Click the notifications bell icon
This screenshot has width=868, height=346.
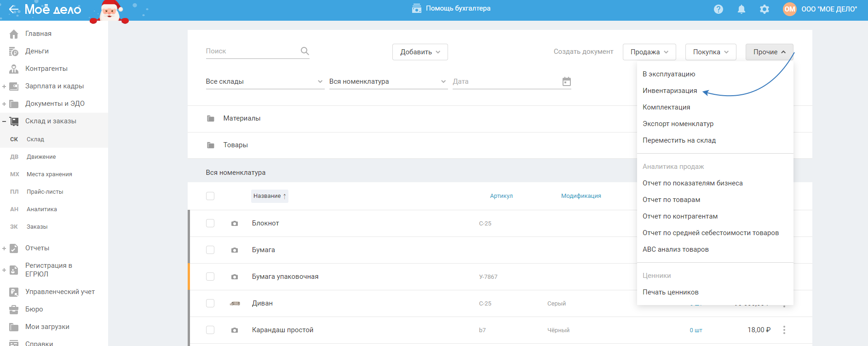click(741, 9)
